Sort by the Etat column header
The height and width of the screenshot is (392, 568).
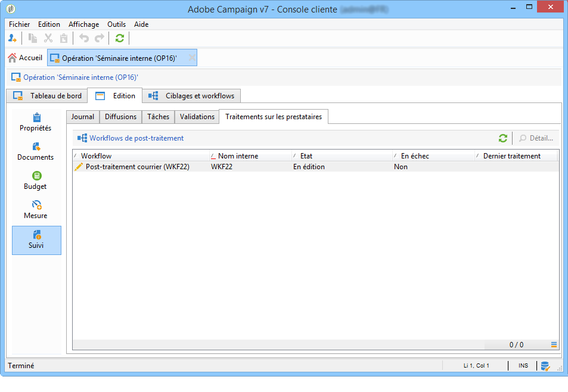[342, 156]
